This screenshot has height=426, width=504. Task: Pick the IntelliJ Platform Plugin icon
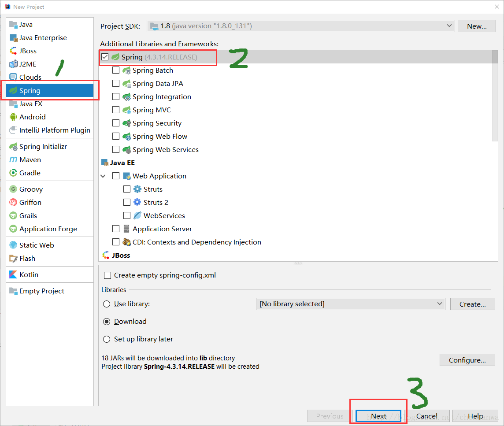(13, 130)
